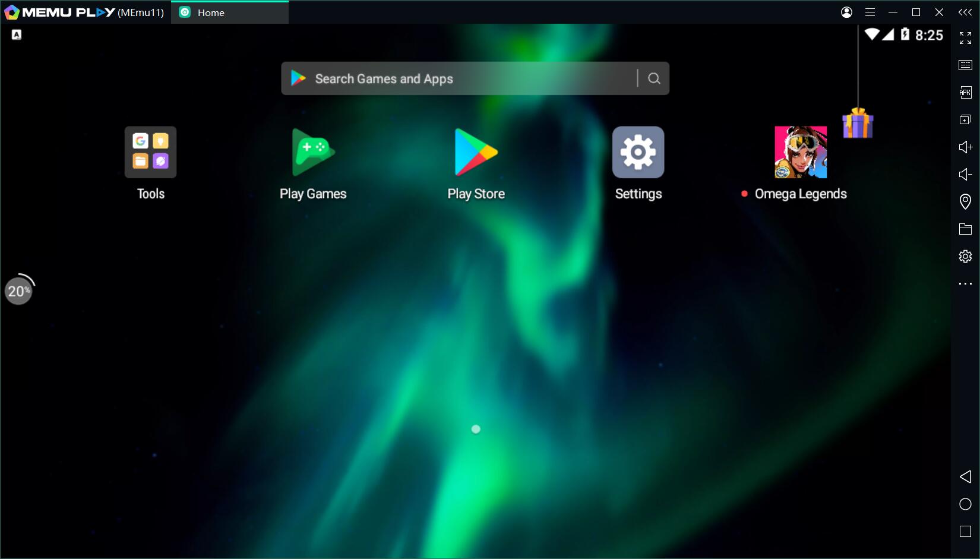This screenshot has width=980, height=559.
Task: Open the multi-instance manager icon
Action: point(965,119)
